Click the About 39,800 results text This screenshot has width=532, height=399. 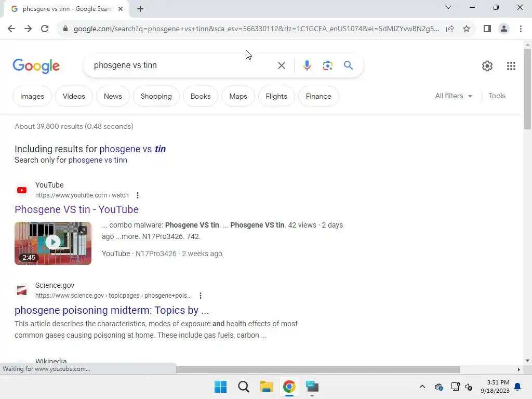click(x=74, y=126)
